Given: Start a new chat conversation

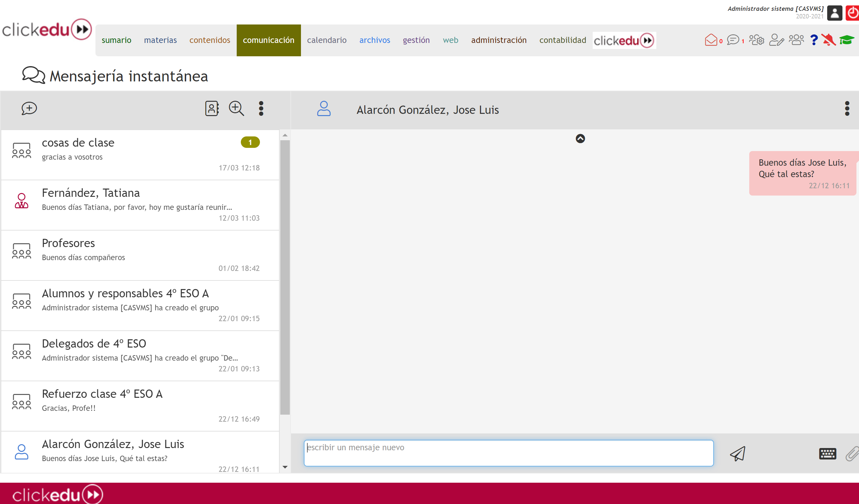Looking at the screenshot, I should point(29,108).
